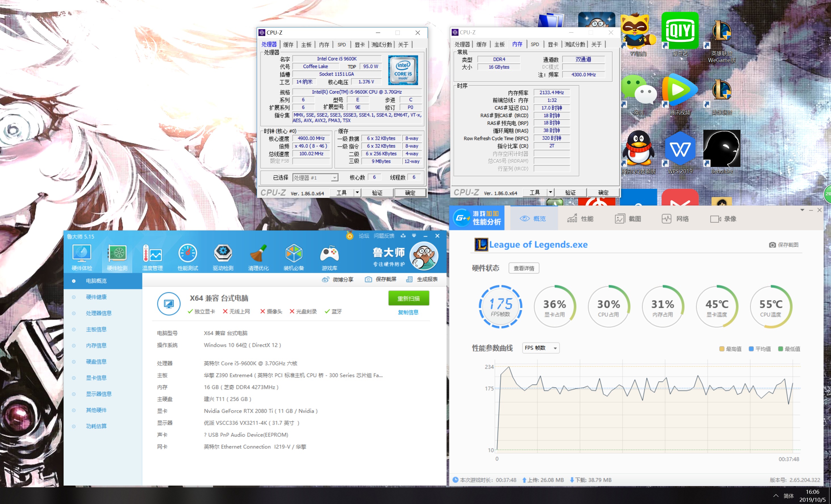Click 论坛 link in Ludashi title bar
Image resolution: width=831 pixels, height=504 pixels.
pos(364,236)
